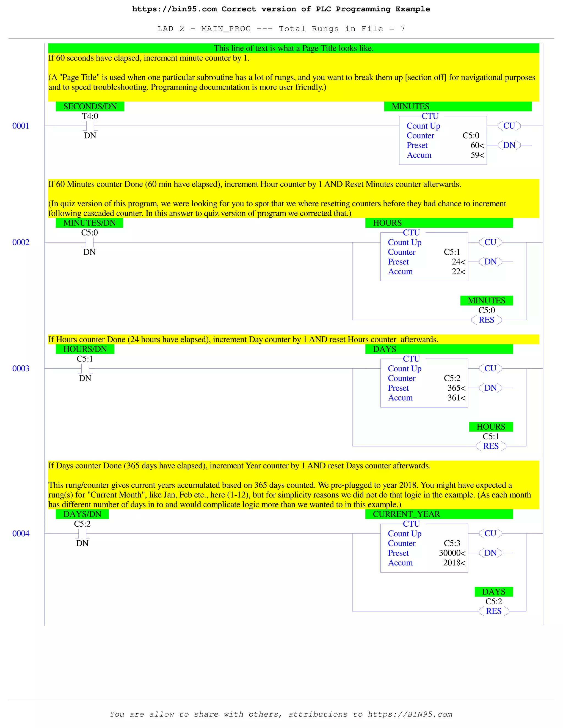Click the Preset value 60 of C5:0

(477, 146)
